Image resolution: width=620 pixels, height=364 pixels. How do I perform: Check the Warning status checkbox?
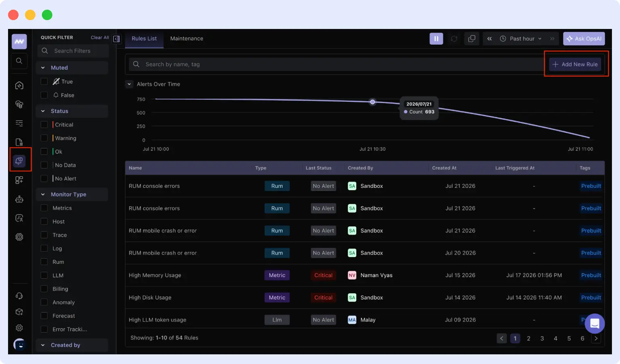pyautogui.click(x=44, y=138)
